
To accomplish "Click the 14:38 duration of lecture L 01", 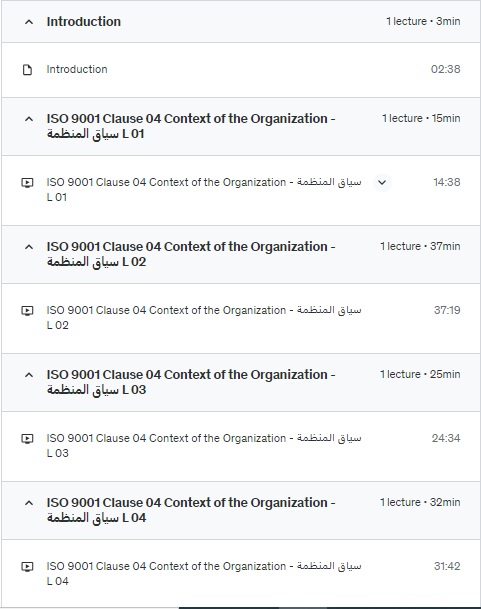I will coord(447,182).
